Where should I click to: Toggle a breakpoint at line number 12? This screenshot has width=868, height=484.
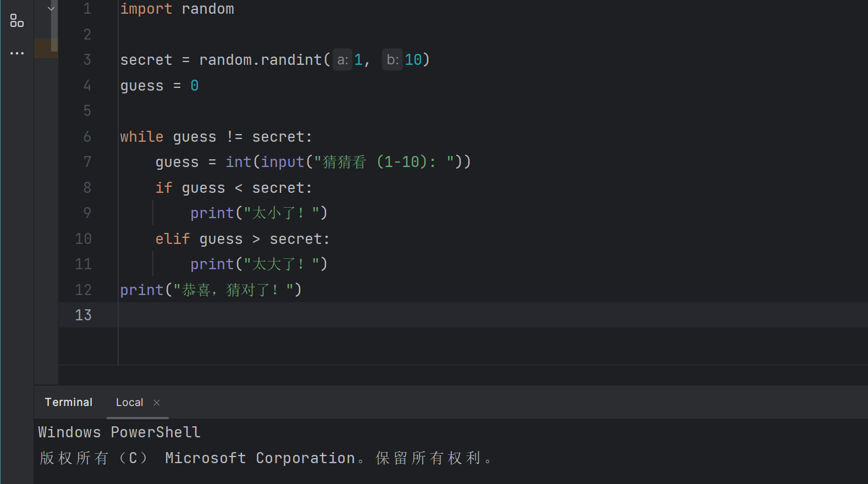click(x=84, y=290)
